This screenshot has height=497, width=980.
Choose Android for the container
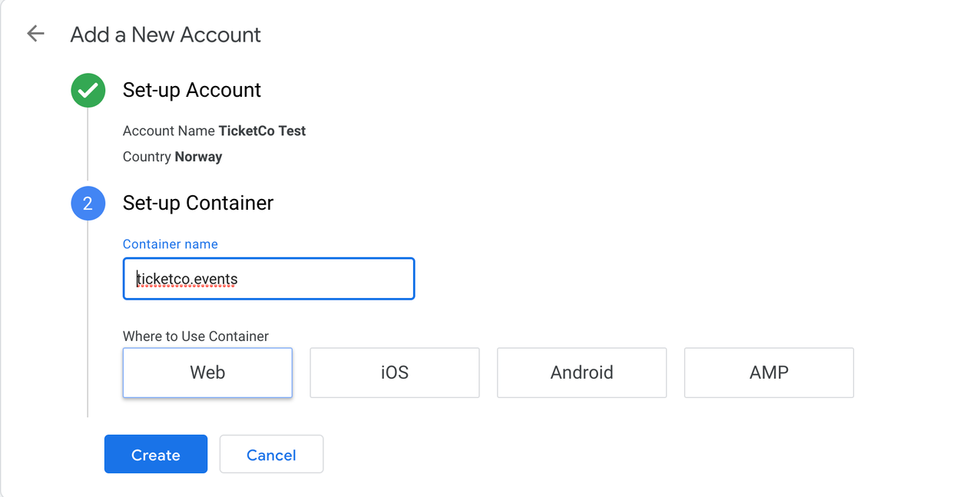point(581,373)
